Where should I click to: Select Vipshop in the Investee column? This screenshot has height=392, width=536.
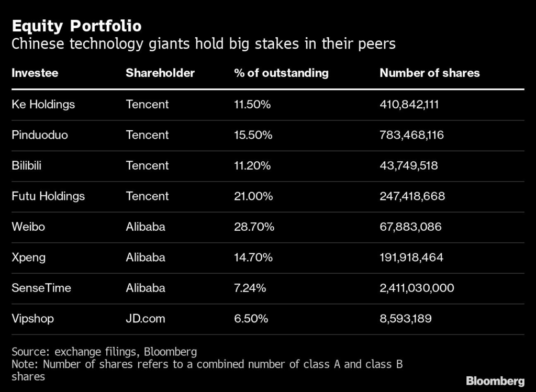click(32, 319)
